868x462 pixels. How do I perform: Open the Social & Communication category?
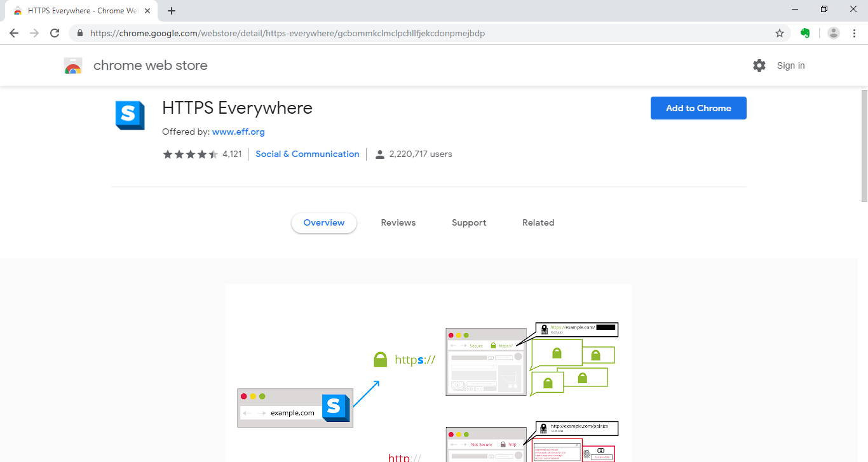click(x=308, y=154)
